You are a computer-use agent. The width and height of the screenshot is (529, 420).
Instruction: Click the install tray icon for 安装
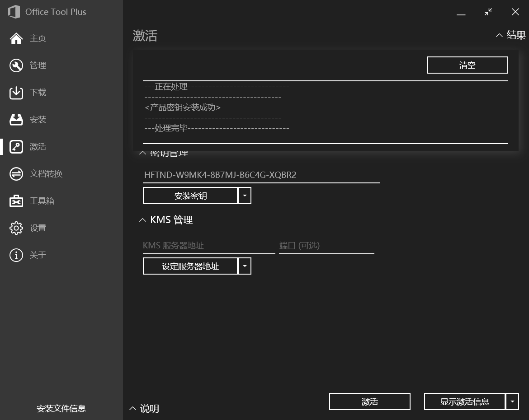point(16,120)
